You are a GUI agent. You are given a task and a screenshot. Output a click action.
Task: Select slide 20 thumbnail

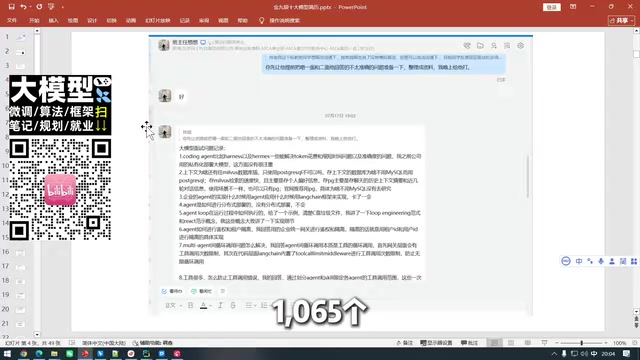20,310
